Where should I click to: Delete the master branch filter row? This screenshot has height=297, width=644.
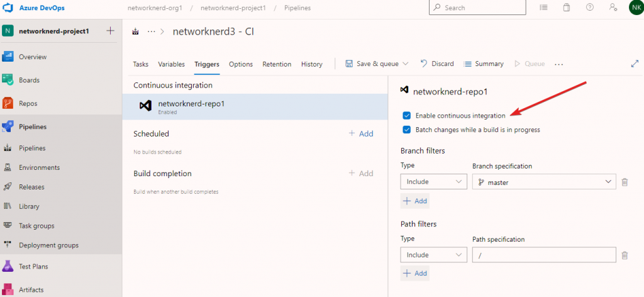[x=625, y=182]
